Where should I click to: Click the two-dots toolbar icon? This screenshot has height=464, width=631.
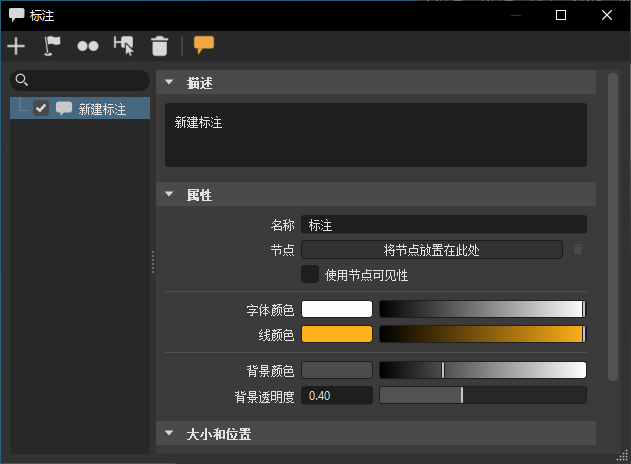[x=88, y=46]
